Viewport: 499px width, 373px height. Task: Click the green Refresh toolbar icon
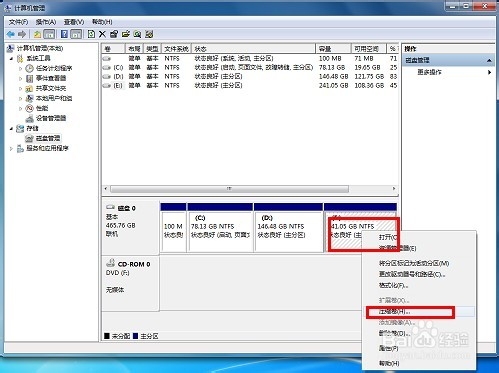coord(91,34)
